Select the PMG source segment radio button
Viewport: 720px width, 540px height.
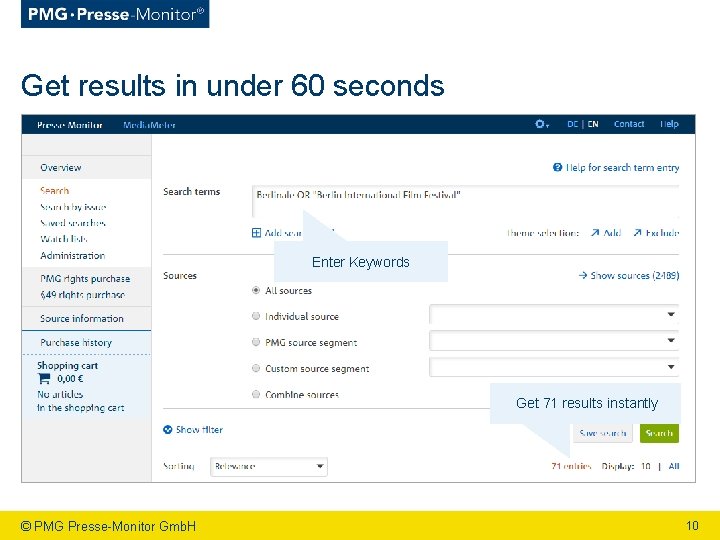point(256,342)
